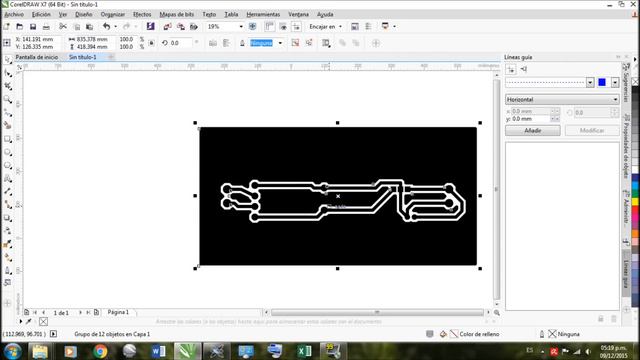Click the Print icon
Screen dimensions: 640x360
point(46,27)
